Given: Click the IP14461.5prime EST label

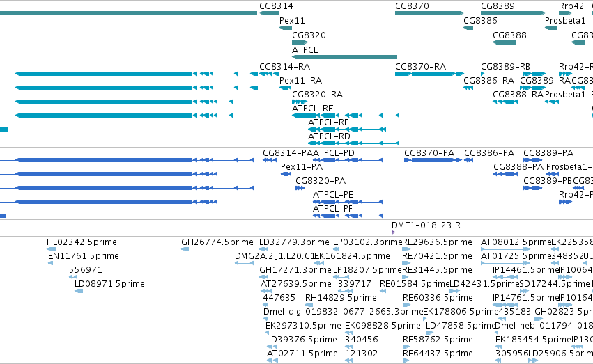Looking at the screenshot, I should (x=525, y=270).
